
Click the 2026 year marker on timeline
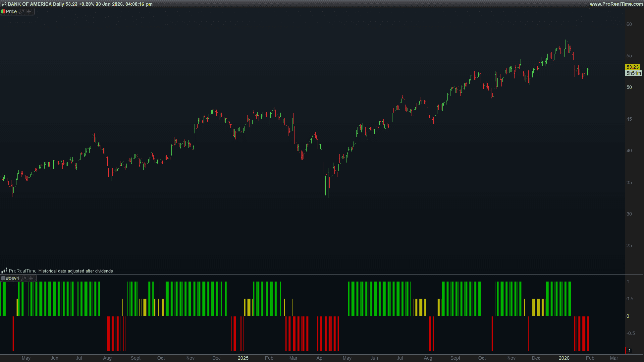tap(564, 358)
